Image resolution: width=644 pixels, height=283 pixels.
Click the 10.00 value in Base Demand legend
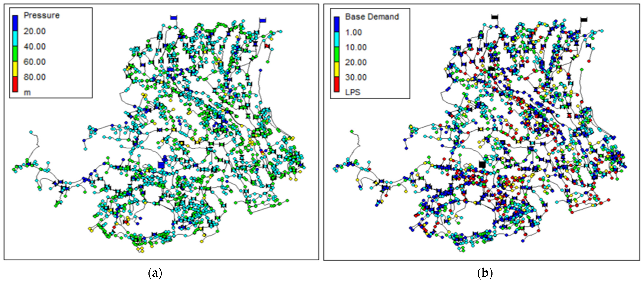356,47
